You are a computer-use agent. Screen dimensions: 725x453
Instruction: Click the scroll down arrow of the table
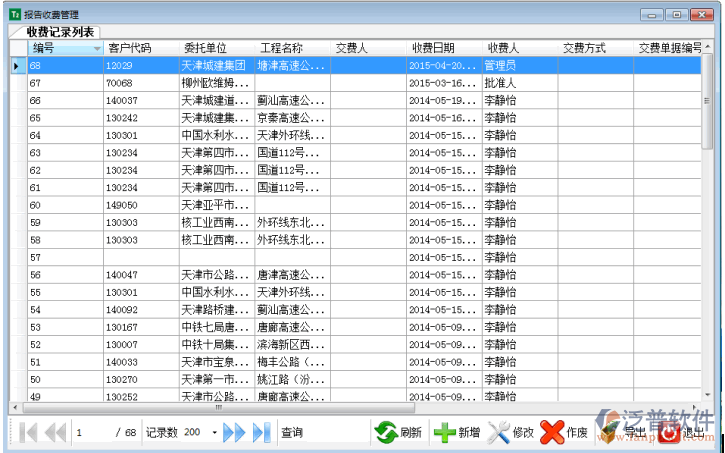pos(707,395)
